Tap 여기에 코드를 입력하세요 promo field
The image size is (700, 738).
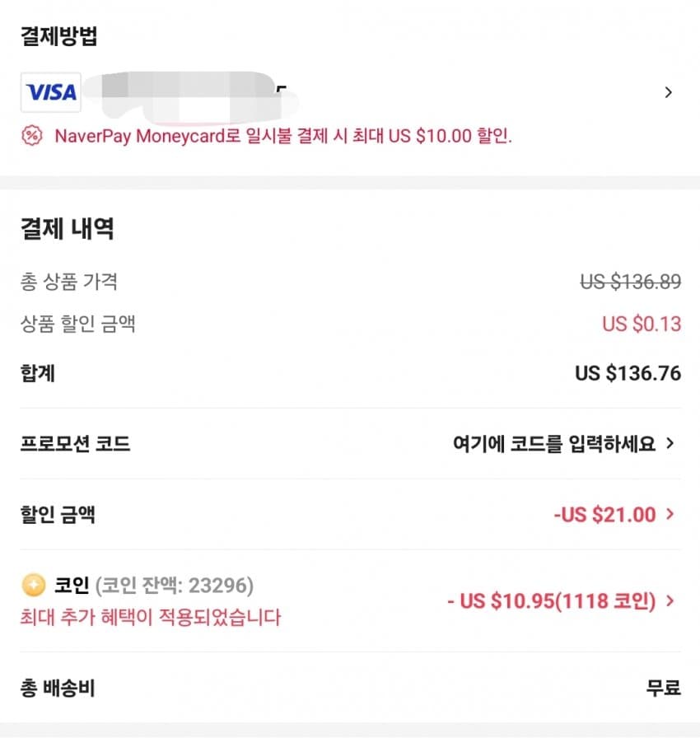click(x=554, y=443)
